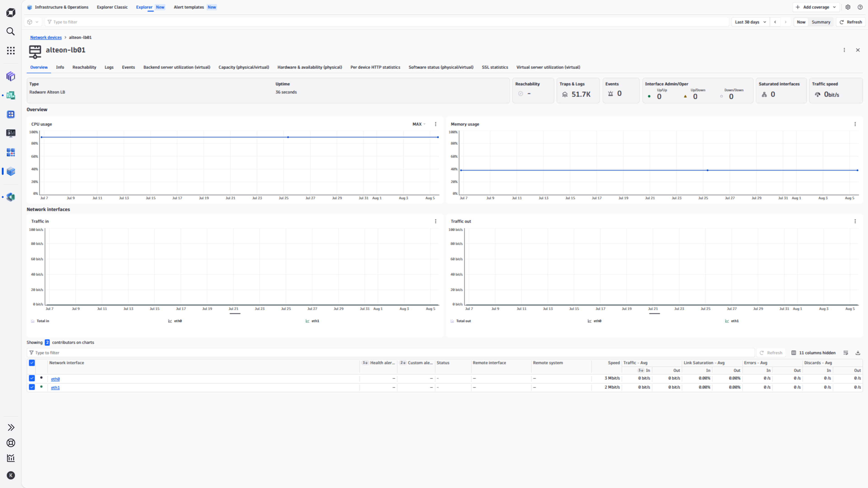Screen dimensions: 868x488
Task: Go to the previous timeframe
Action: coord(775,22)
